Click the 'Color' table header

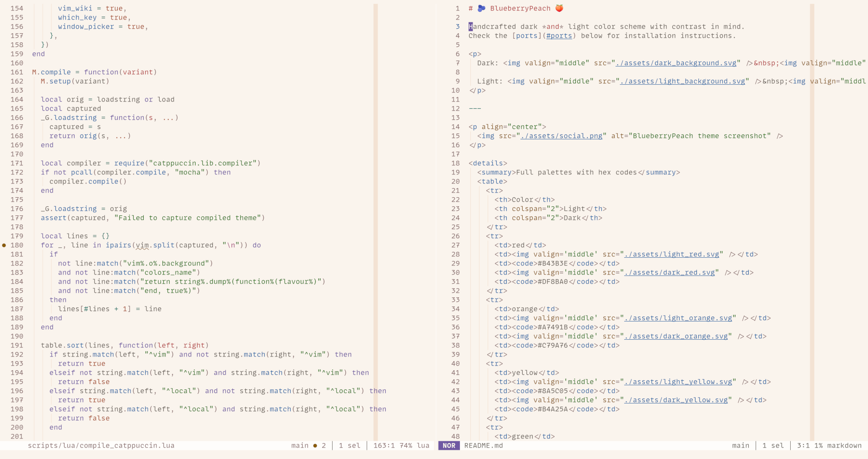pos(523,199)
